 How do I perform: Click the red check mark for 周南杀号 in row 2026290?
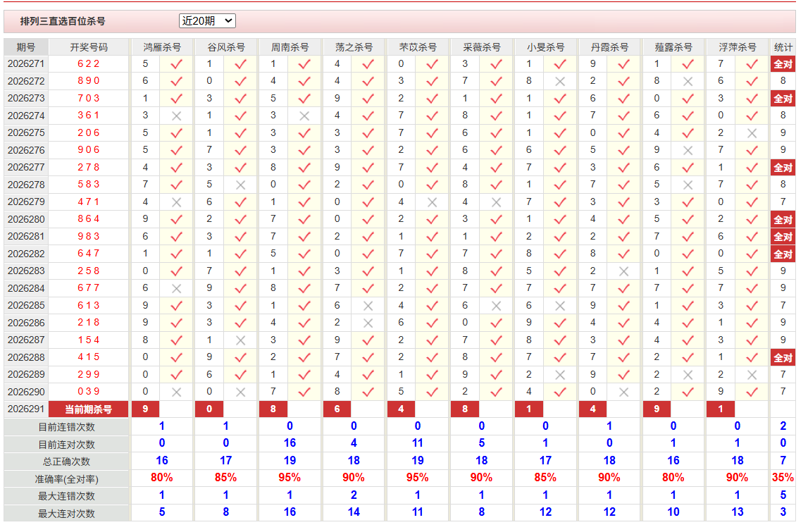304,392
